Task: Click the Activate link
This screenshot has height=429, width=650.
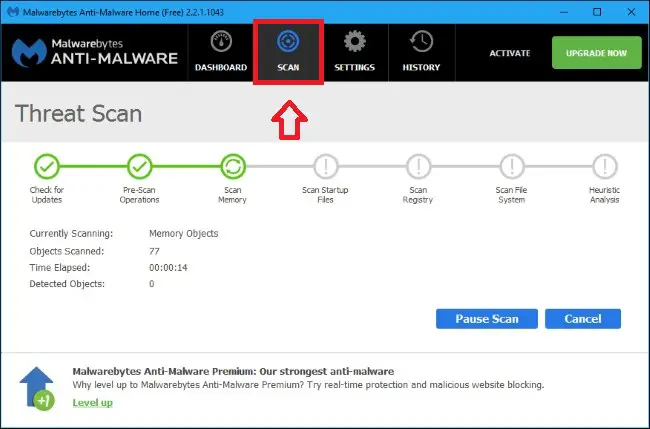Action: pos(509,53)
